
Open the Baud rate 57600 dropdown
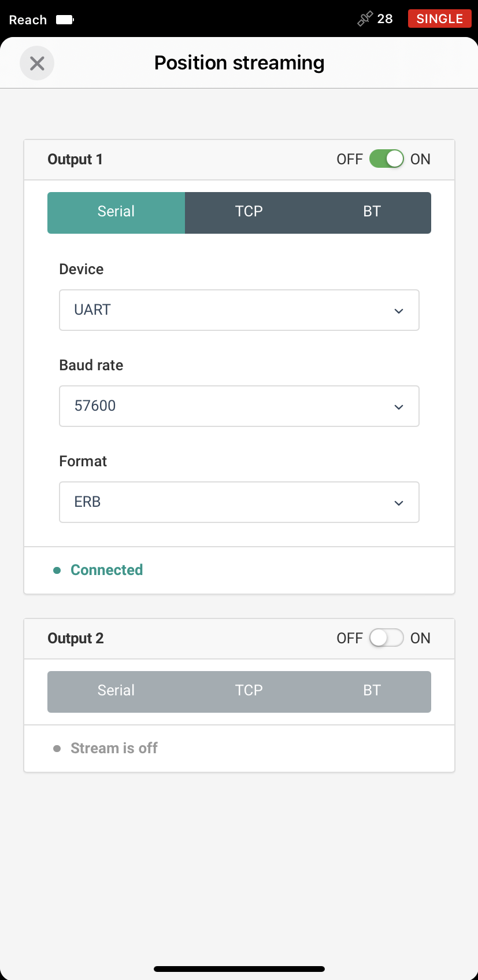(239, 406)
